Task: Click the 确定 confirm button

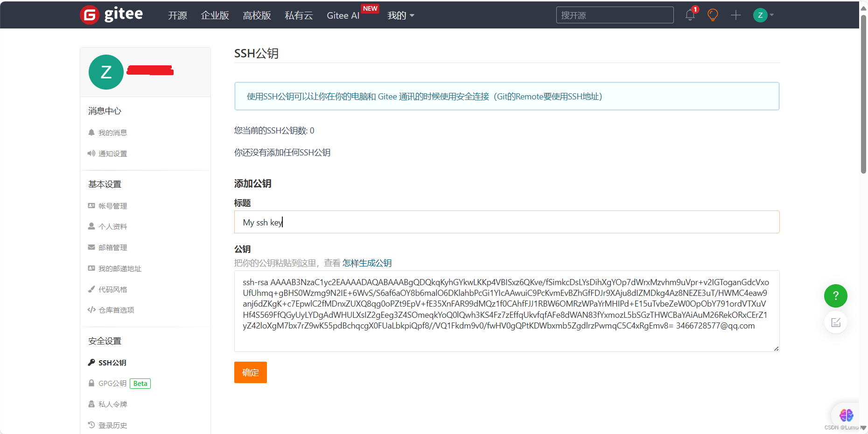Action: (x=250, y=372)
